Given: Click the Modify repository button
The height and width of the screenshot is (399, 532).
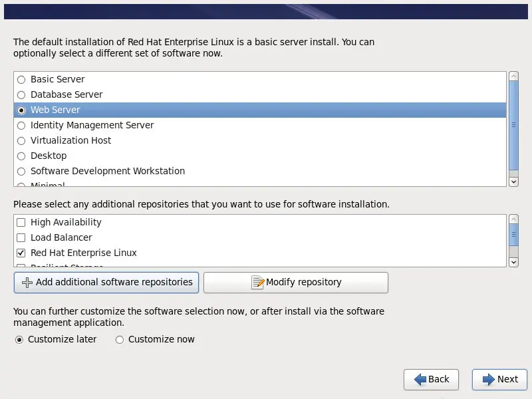Looking at the screenshot, I should click(295, 282).
